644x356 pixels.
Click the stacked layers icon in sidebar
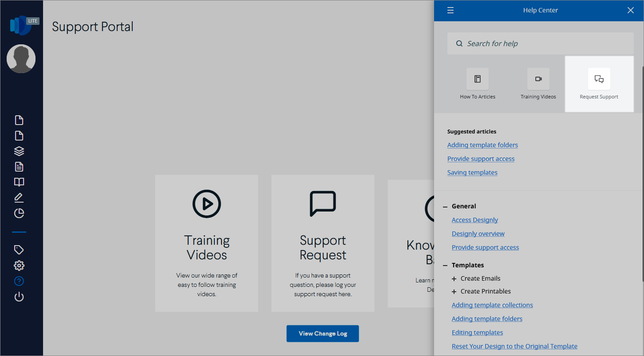click(19, 151)
